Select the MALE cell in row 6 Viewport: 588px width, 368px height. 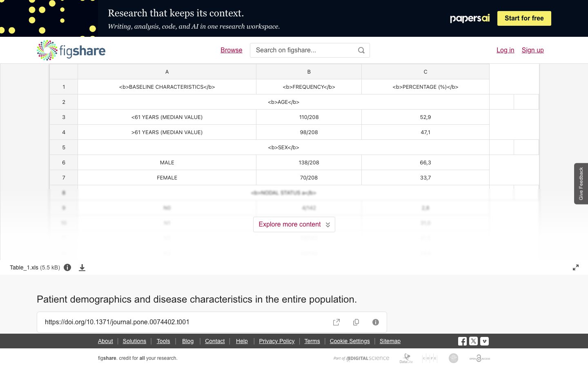(167, 162)
